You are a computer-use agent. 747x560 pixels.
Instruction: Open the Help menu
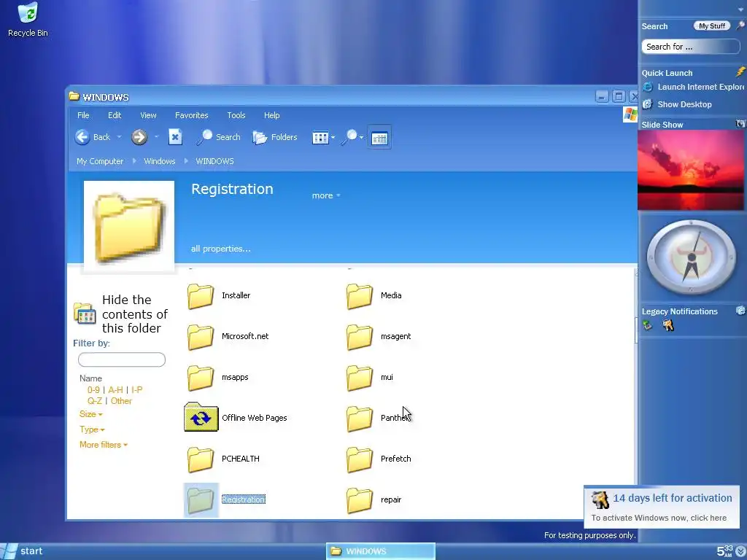pyautogui.click(x=272, y=115)
